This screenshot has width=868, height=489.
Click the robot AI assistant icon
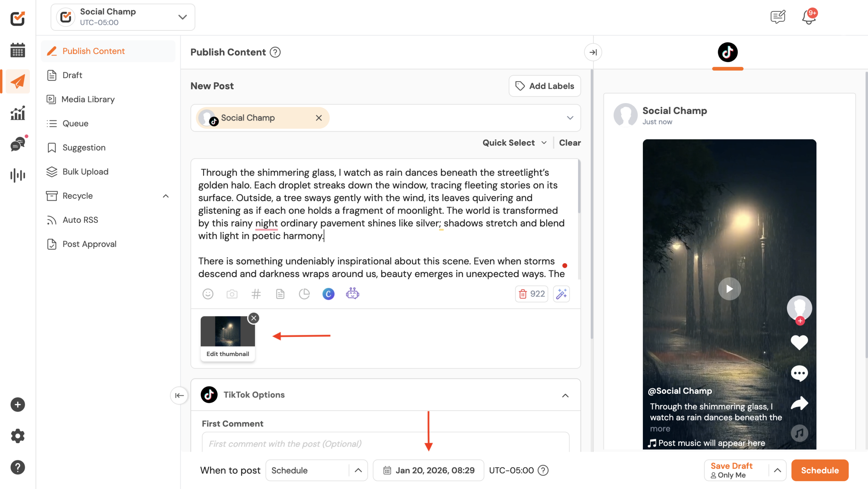click(x=352, y=294)
